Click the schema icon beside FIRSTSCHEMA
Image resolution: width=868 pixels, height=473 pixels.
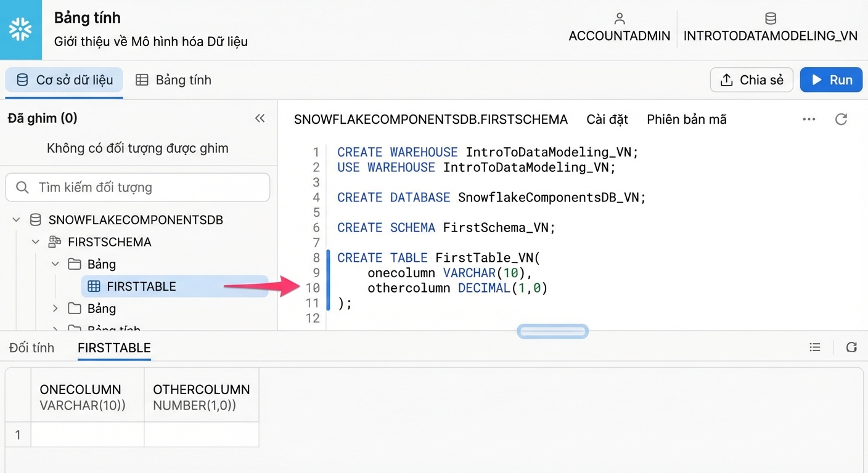pyautogui.click(x=55, y=242)
